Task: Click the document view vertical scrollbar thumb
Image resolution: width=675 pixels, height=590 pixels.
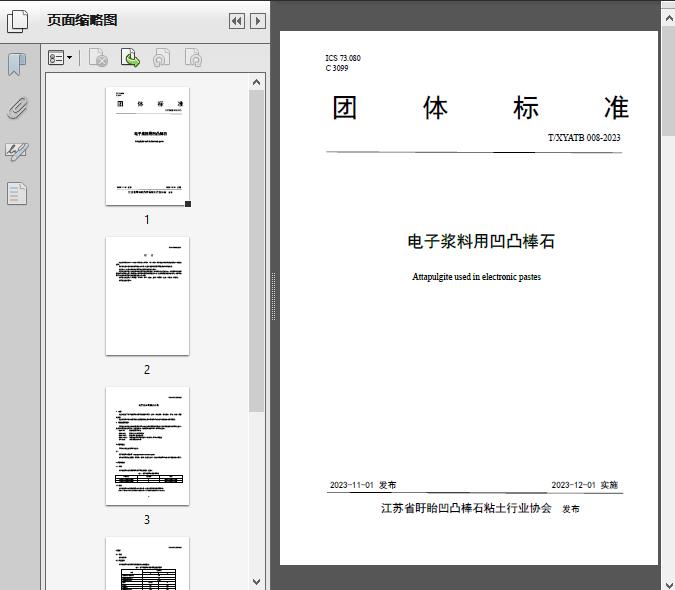Action: (x=668, y=80)
